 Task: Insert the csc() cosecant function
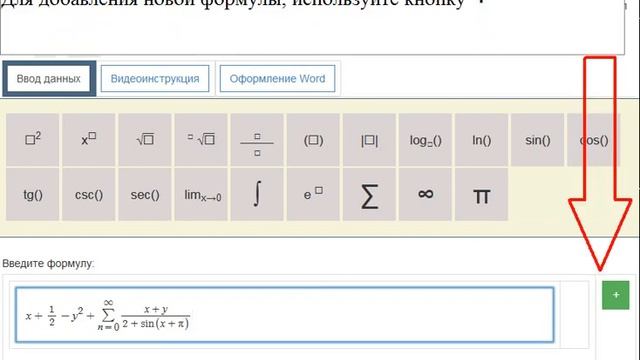[89, 195]
